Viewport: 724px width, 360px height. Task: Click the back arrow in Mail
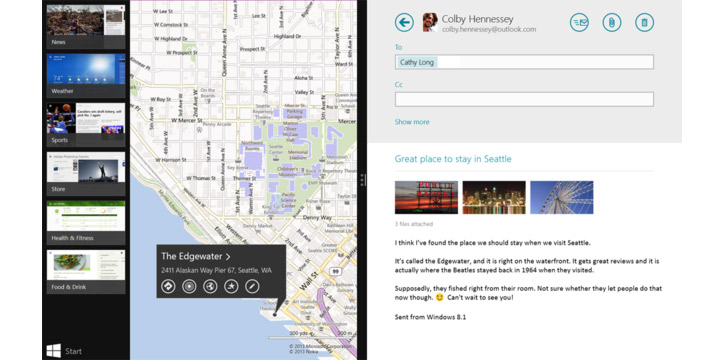pyautogui.click(x=404, y=22)
